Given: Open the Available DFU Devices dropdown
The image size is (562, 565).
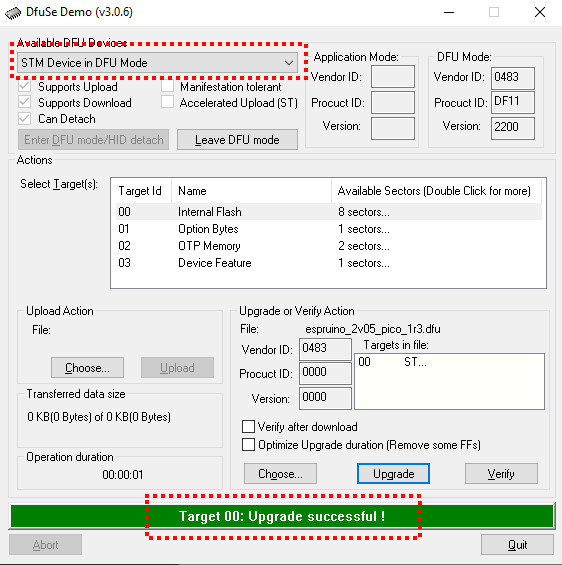Looking at the screenshot, I should [157, 63].
